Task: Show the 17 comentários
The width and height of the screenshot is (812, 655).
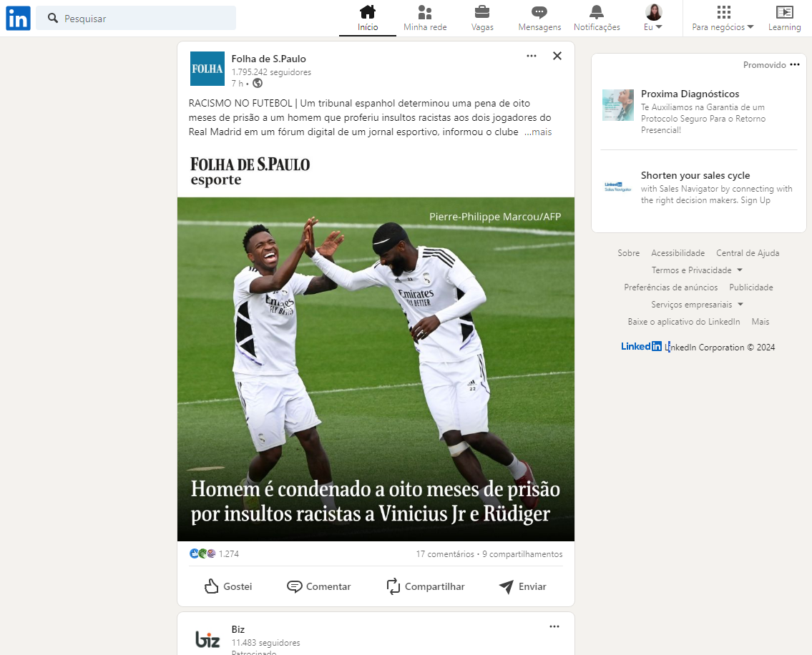Action: click(445, 554)
